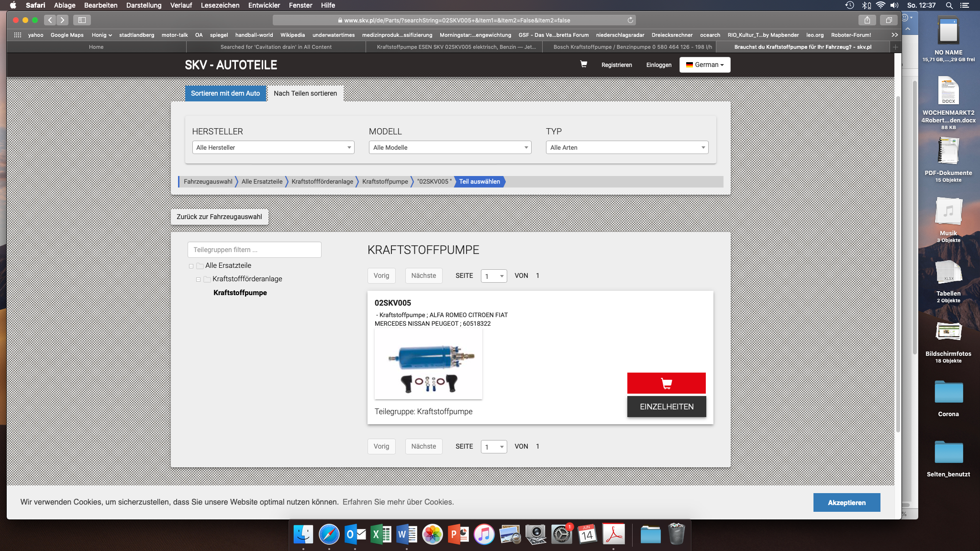Screen dimensions: 980x551
Task: Switch to Nach Teilen sortieren tab
Action: click(305, 93)
